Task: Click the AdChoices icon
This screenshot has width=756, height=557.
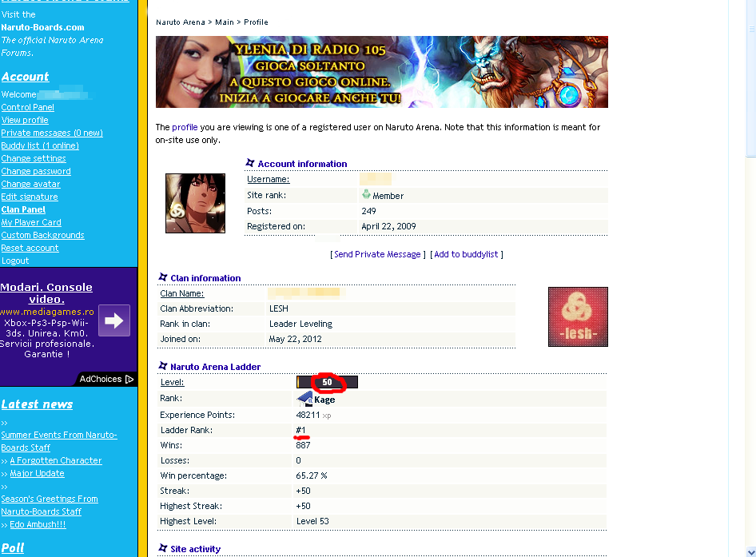Action: pos(129,379)
